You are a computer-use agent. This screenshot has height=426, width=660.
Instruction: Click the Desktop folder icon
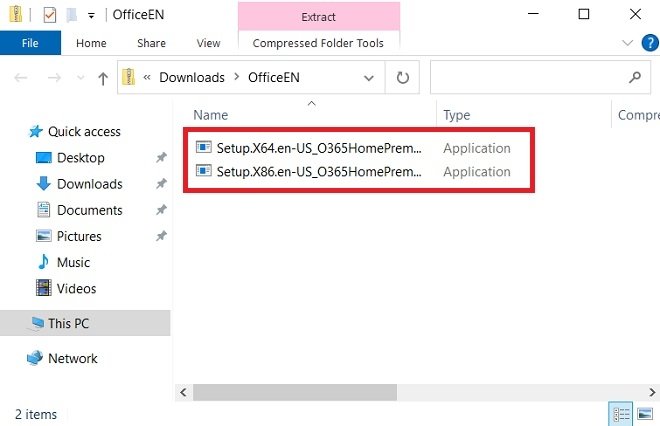[44, 158]
